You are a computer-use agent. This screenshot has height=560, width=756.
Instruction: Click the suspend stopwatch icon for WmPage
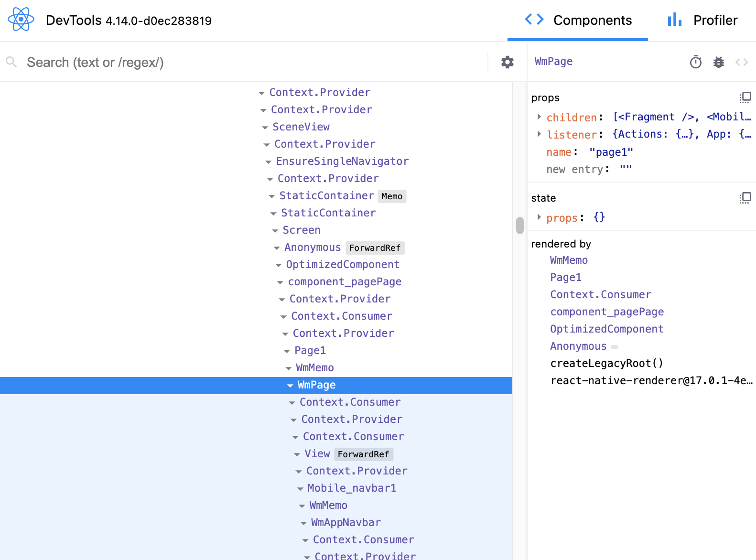pyautogui.click(x=695, y=62)
